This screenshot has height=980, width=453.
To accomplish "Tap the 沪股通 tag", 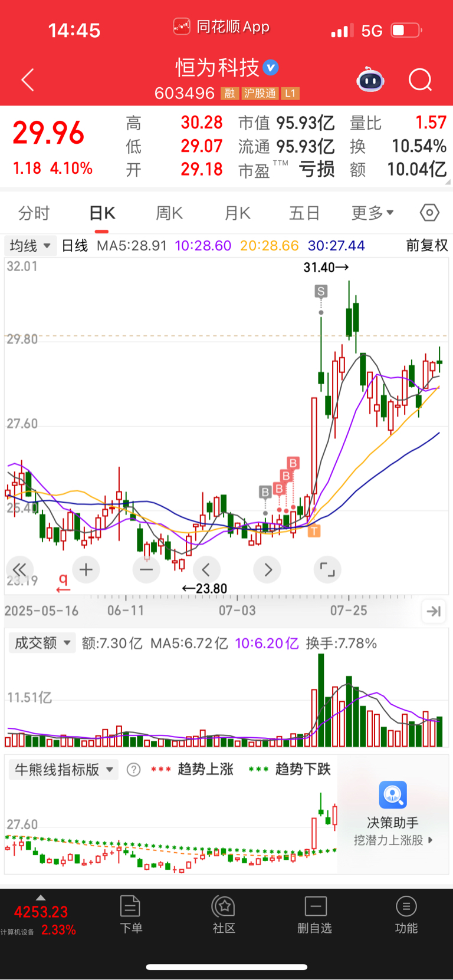I will click(260, 94).
